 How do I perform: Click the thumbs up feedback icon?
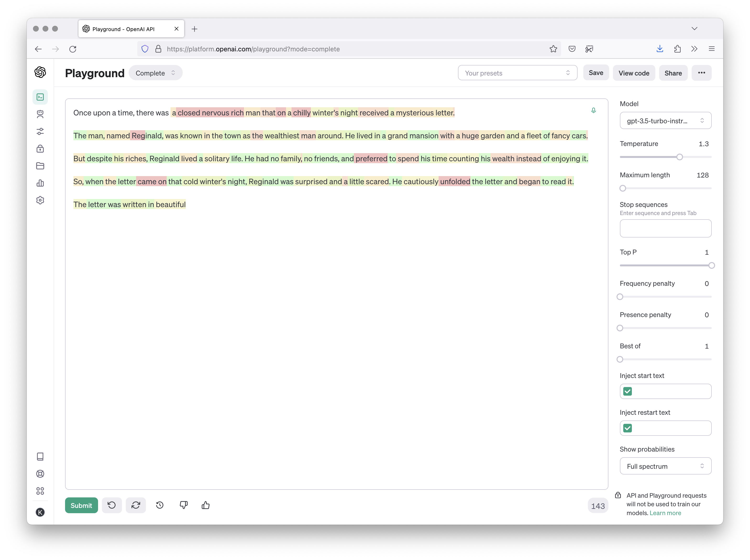click(x=205, y=506)
